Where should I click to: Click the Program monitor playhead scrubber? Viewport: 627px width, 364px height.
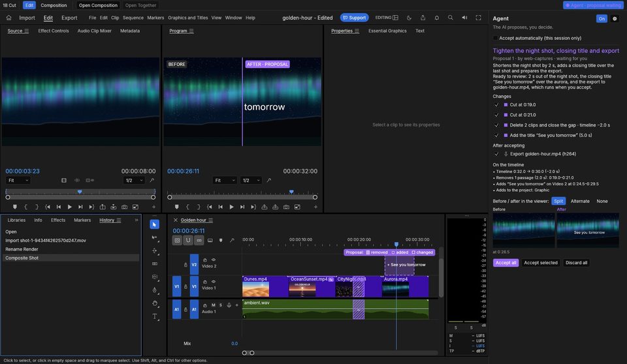pos(291,192)
